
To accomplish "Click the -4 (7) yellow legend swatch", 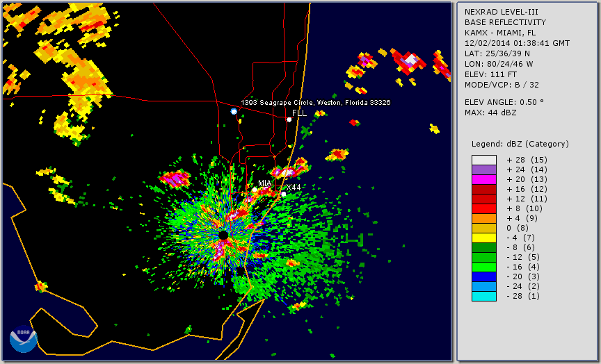I will [x=484, y=238].
